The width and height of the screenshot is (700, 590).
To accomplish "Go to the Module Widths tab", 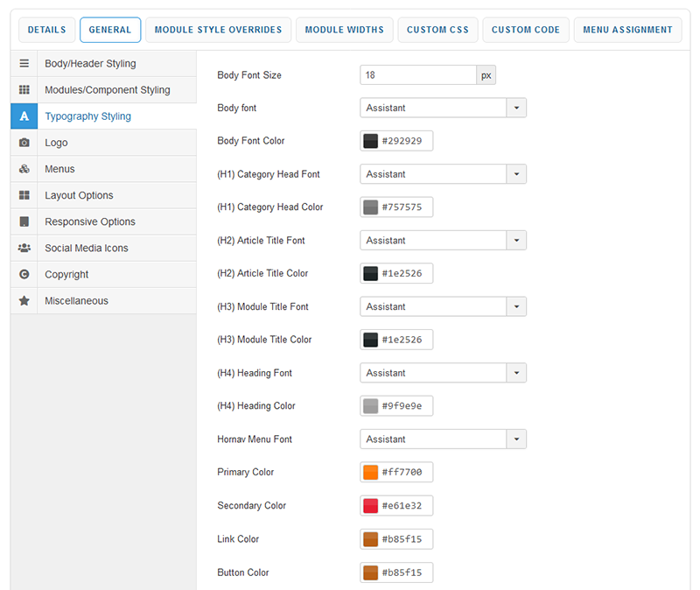I will (344, 30).
